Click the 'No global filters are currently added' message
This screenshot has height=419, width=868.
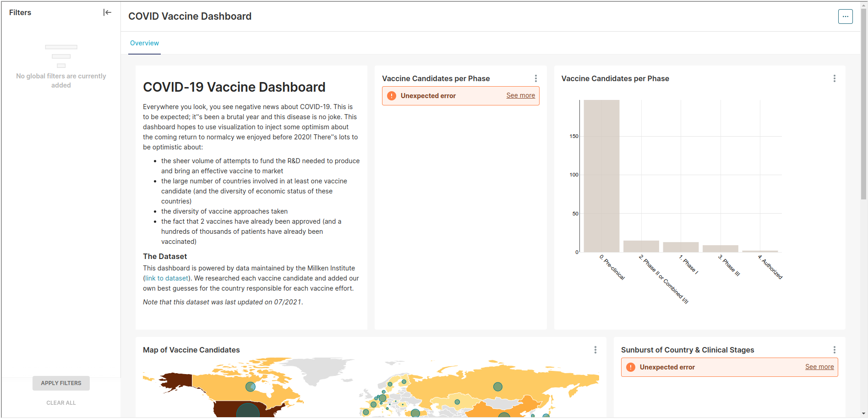point(61,81)
